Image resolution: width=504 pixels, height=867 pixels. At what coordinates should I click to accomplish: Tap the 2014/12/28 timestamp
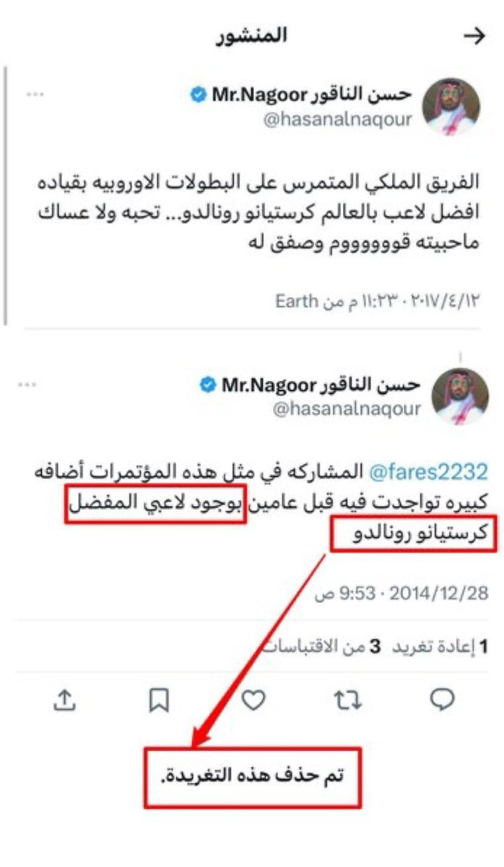401,595
